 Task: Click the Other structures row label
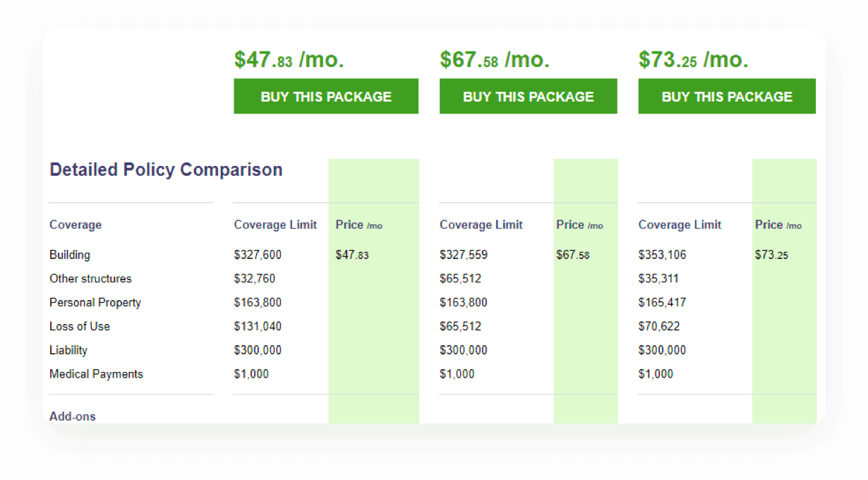(x=90, y=279)
